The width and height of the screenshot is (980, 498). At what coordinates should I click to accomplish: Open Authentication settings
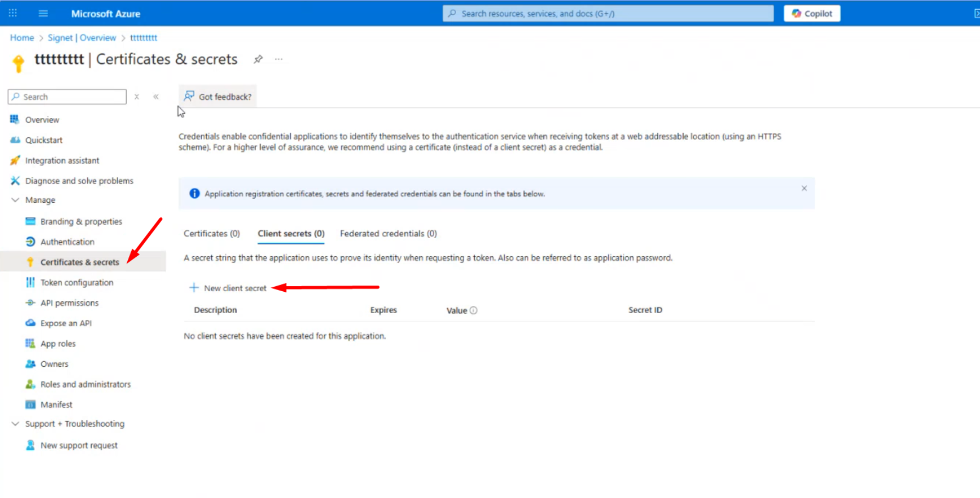coord(67,242)
